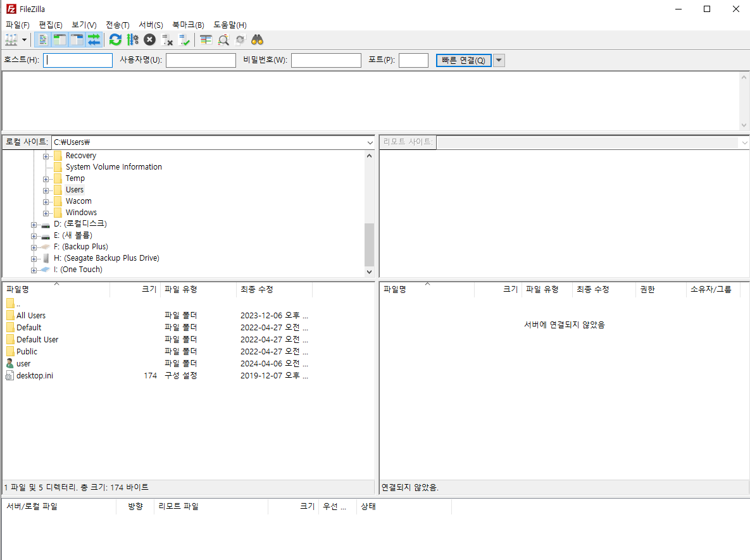Expand the Windows folder node

click(46, 213)
